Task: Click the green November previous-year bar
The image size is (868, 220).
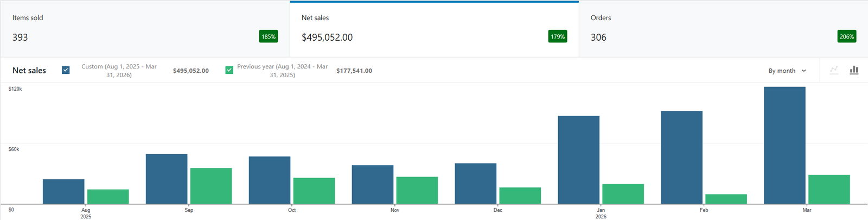Action: coord(417,191)
